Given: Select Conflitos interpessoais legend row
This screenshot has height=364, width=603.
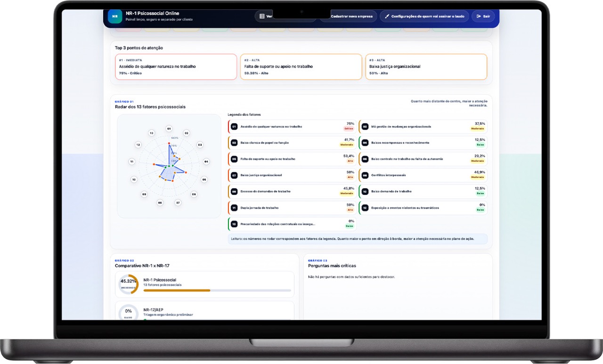Looking at the screenshot, I should [x=423, y=175].
